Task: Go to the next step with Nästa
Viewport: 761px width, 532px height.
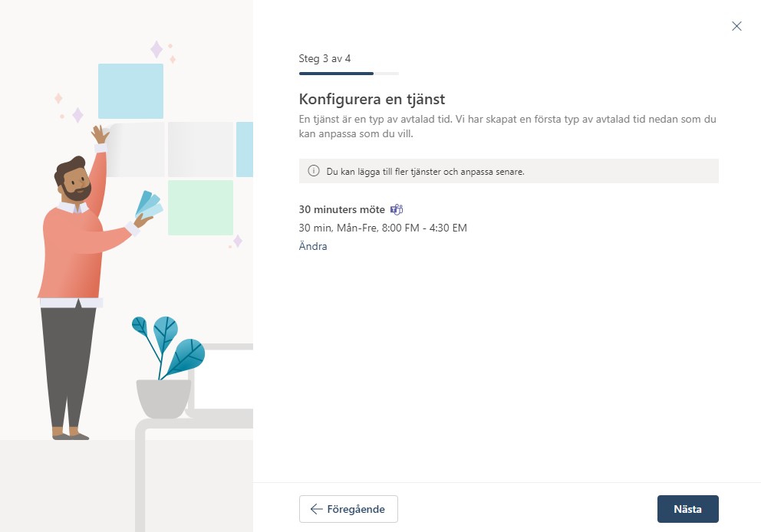Action: click(x=687, y=509)
